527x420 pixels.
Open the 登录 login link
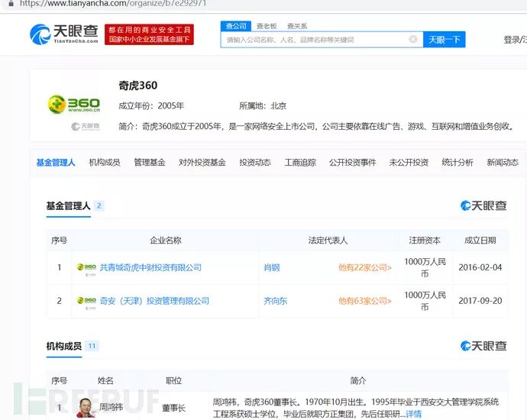(511, 40)
